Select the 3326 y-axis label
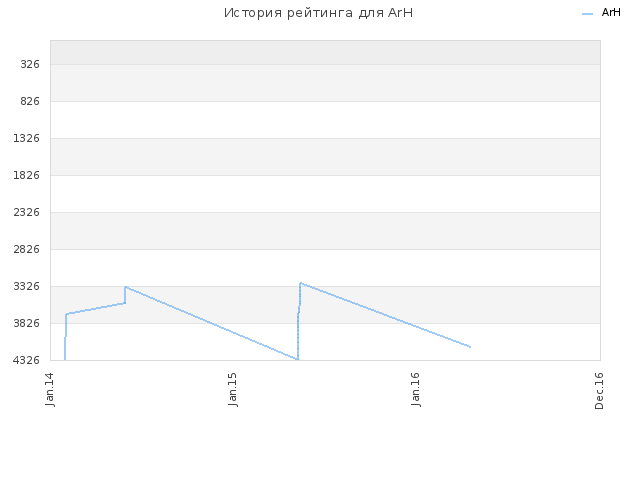 [27, 286]
